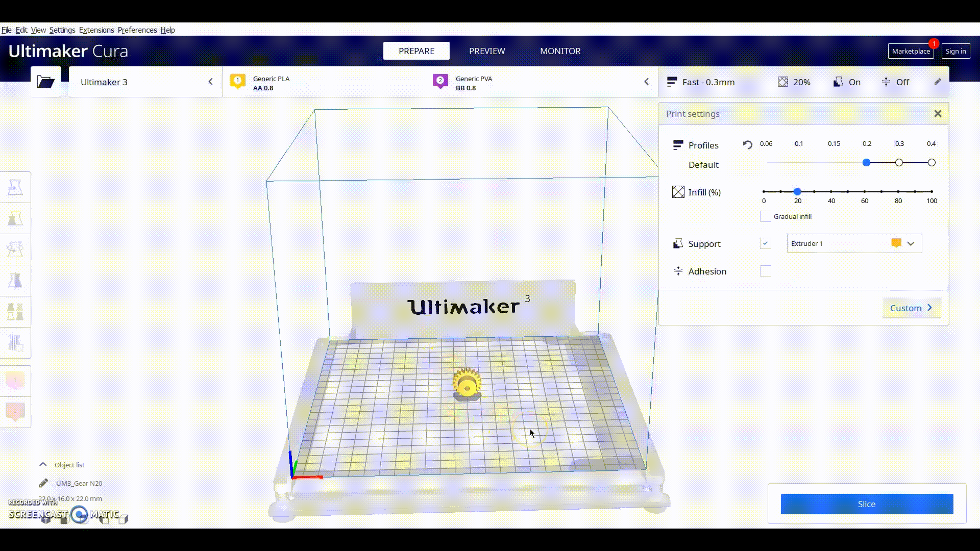
Task: Click the Generic PLA material label
Action: click(x=271, y=79)
